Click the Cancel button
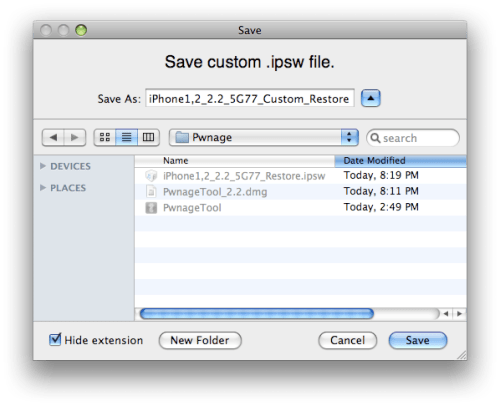 (x=348, y=340)
